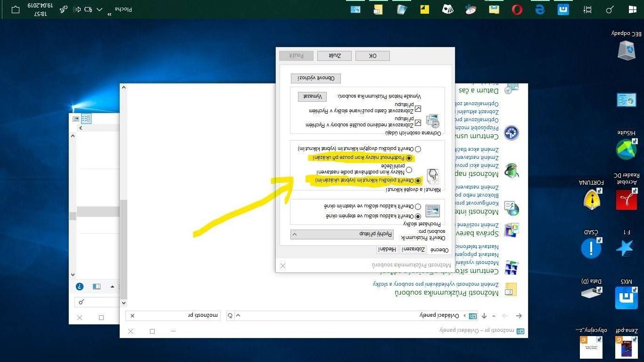Open taskbar search magnifier
644x362 pixels.
610,9
